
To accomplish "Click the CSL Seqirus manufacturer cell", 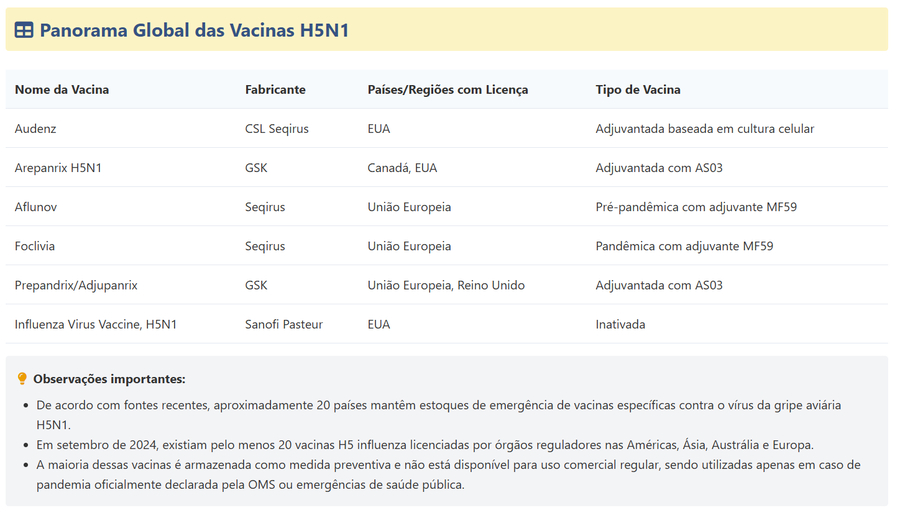I will click(x=277, y=129).
